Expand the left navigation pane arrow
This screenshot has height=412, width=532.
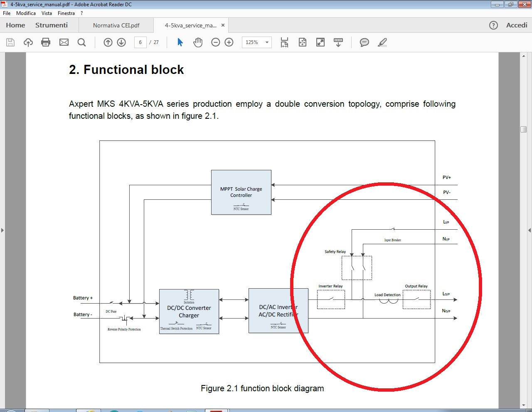[x=2, y=230]
